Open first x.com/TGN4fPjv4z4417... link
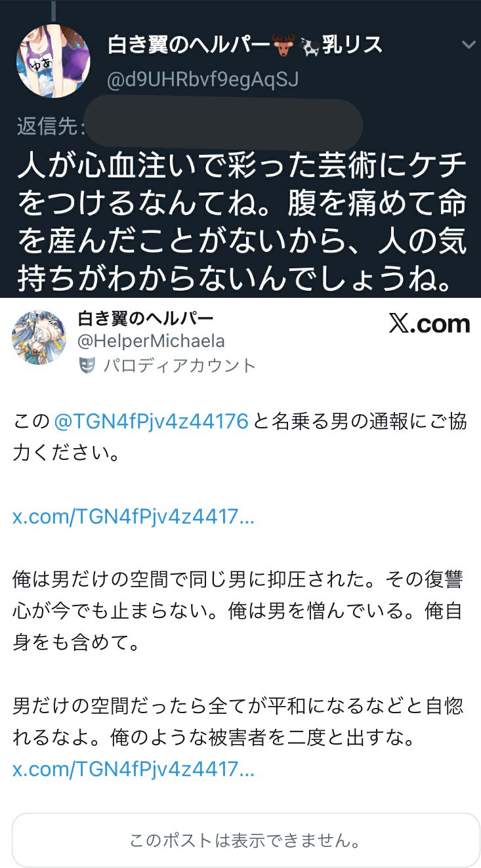 click(133, 517)
